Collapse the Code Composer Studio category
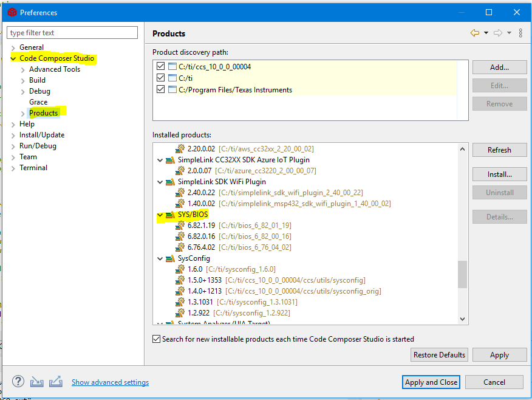Screen dimensions: 532x400 pos(13,58)
